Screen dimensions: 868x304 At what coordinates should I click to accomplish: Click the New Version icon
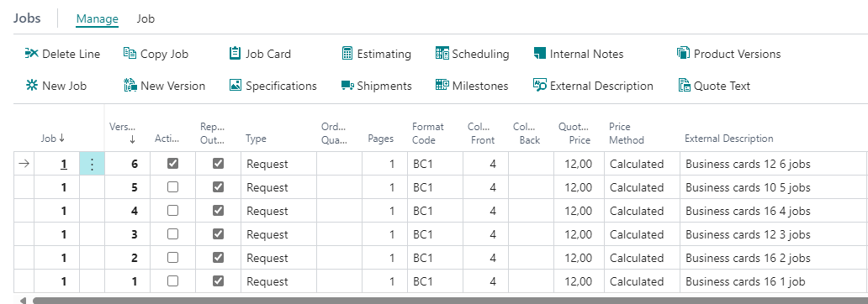[x=130, y=86]
